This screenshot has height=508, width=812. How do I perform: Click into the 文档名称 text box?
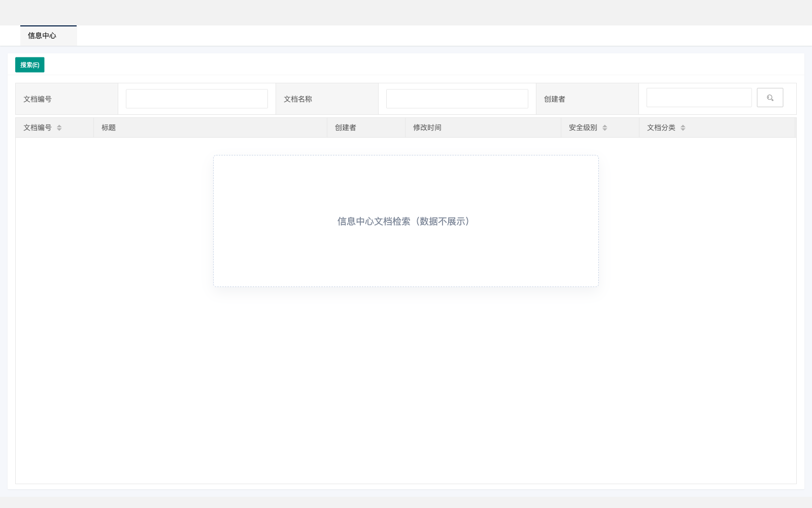click(x=457, y=99)
